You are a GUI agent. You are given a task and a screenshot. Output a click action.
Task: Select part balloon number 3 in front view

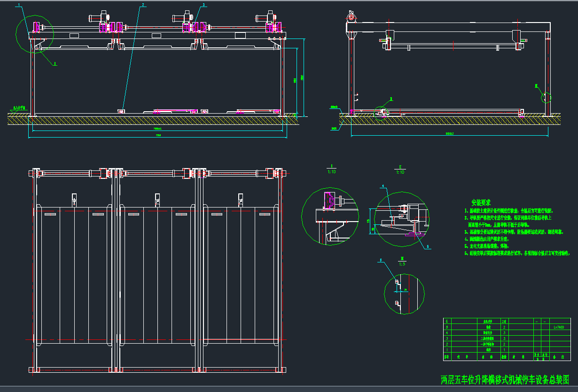click(203, 5)
